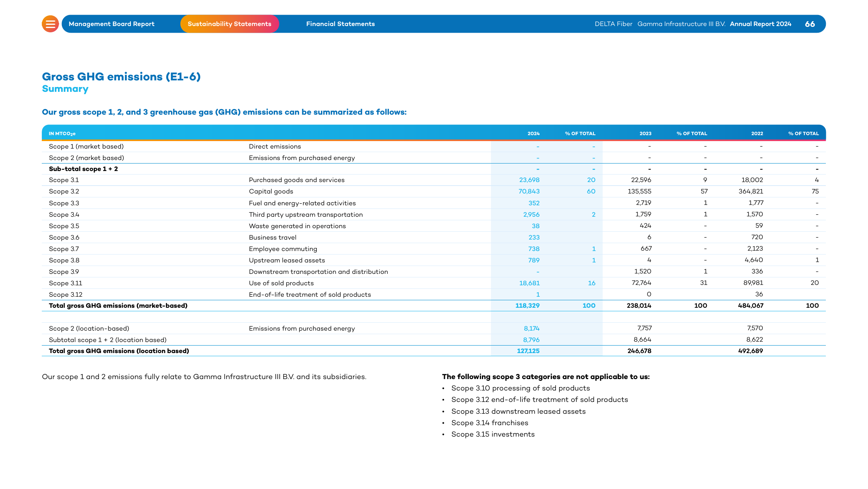
Task: Click the Summary subheading
Action: pyautogui.click(x=65, y=89)
